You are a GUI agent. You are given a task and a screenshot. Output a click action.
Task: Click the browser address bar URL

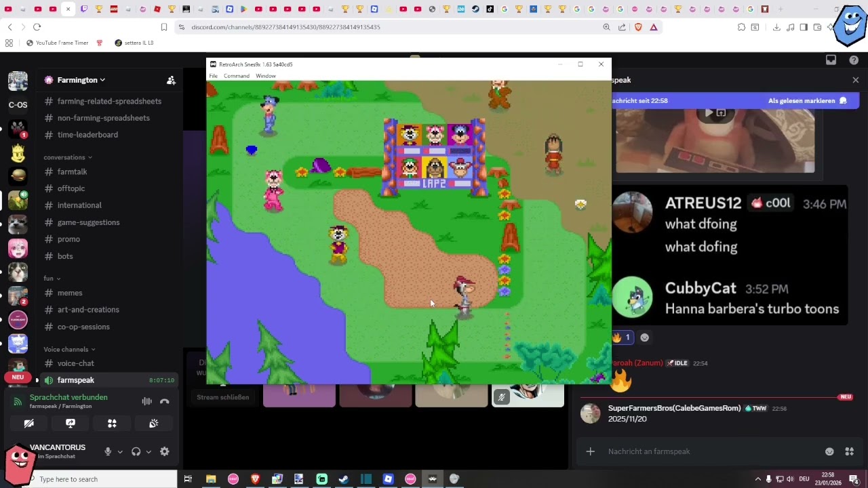285,27
